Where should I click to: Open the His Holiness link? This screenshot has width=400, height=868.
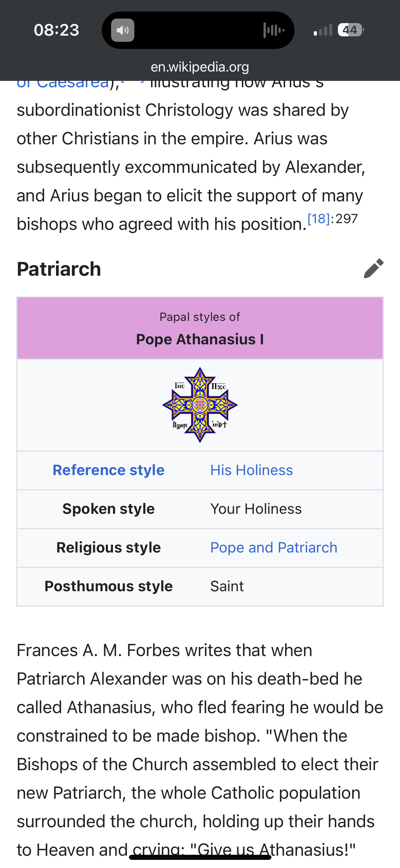coord(251,470)
